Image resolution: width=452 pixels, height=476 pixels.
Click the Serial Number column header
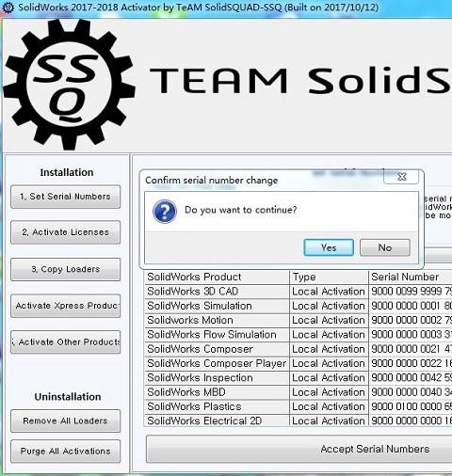(411, 277)
